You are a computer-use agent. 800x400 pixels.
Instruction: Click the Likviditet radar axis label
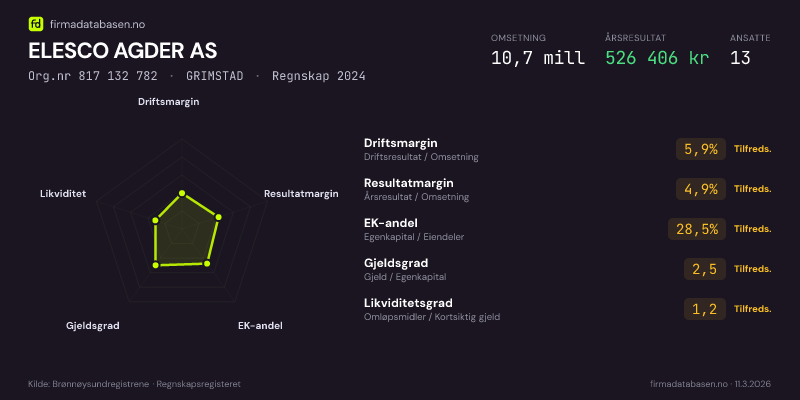[x=62, y=194]
